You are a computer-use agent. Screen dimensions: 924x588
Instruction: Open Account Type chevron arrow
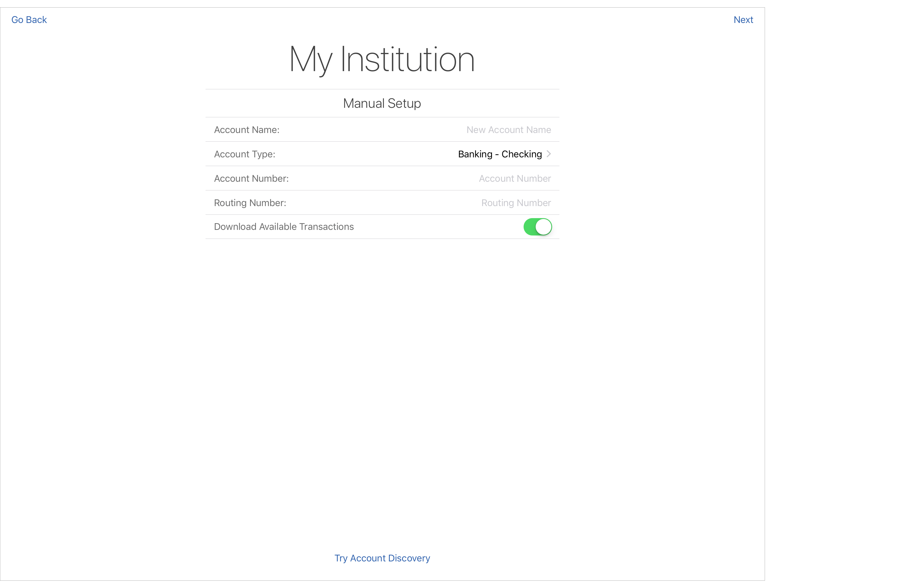[549, 154]
